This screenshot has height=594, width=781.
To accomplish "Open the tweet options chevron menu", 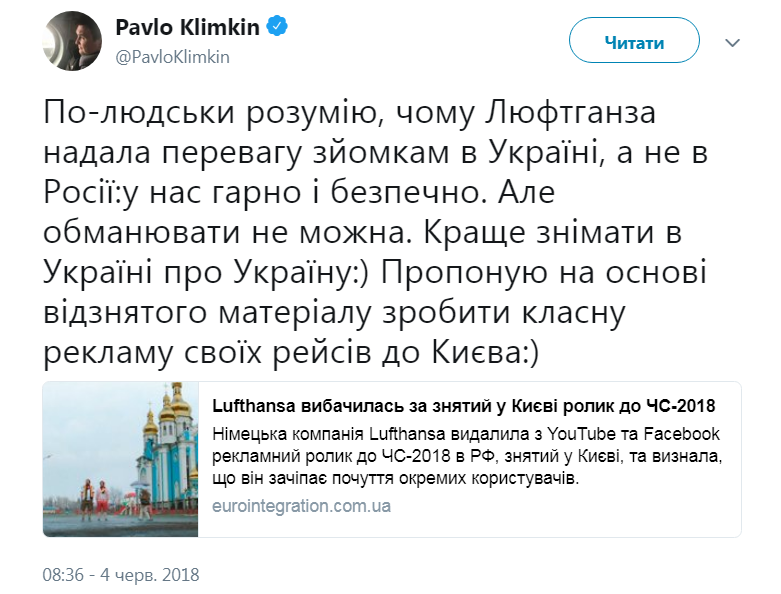I will tap(732, 43).
